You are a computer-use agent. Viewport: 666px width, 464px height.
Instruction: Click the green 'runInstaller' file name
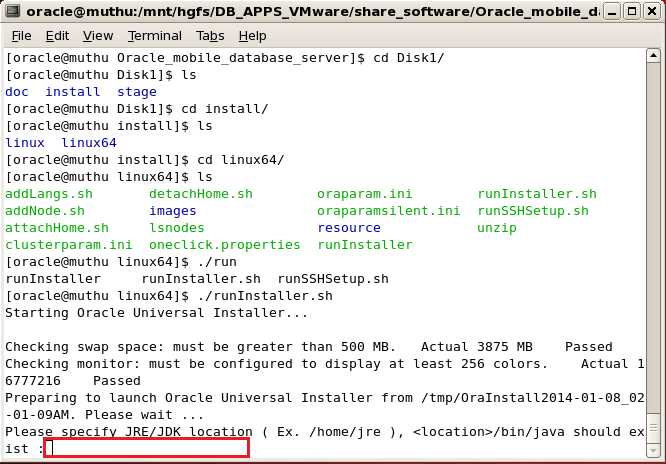[365, 245]
